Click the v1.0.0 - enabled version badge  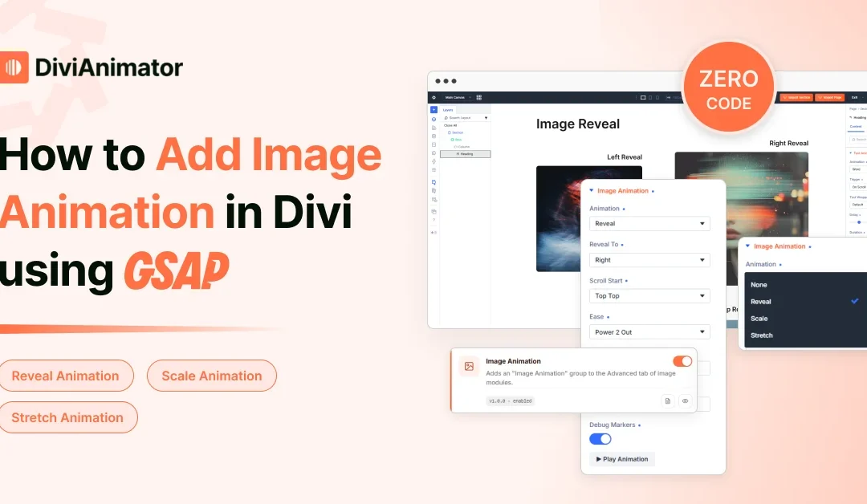(x=510, y=401)
